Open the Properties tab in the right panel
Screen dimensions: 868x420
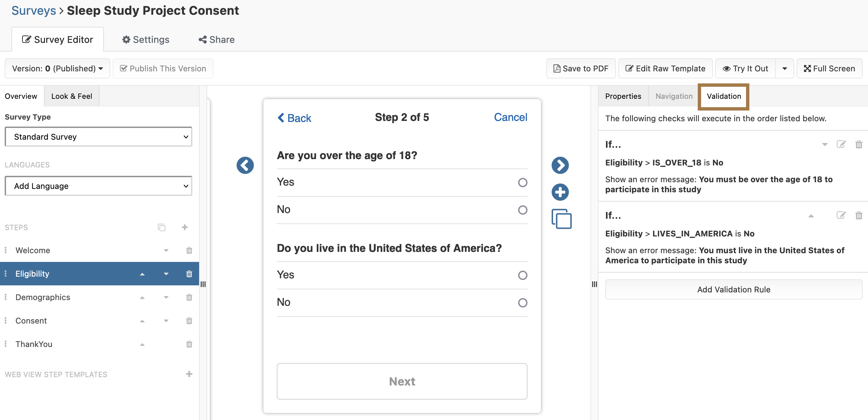click(x=623, y=96)
